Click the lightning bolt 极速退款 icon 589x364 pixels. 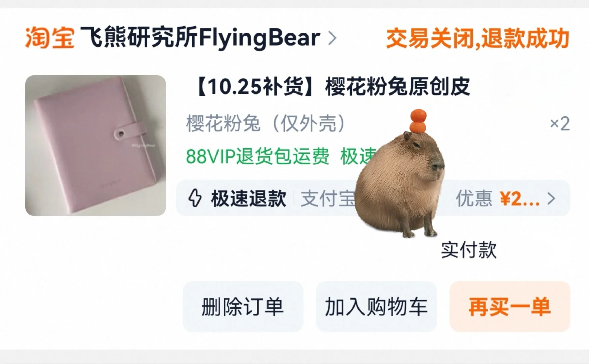195,198
